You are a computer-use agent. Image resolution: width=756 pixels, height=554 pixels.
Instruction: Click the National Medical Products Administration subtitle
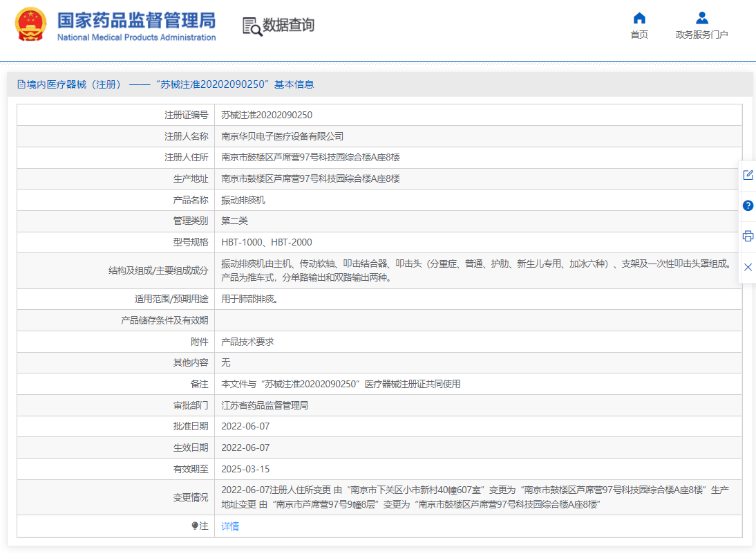pos(136,37)
